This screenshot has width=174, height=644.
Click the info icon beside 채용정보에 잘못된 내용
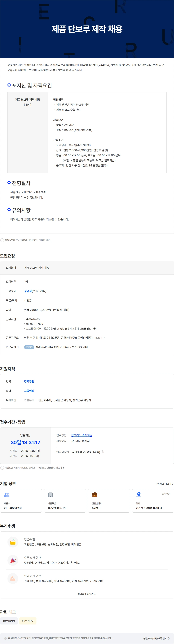point(2,240)
